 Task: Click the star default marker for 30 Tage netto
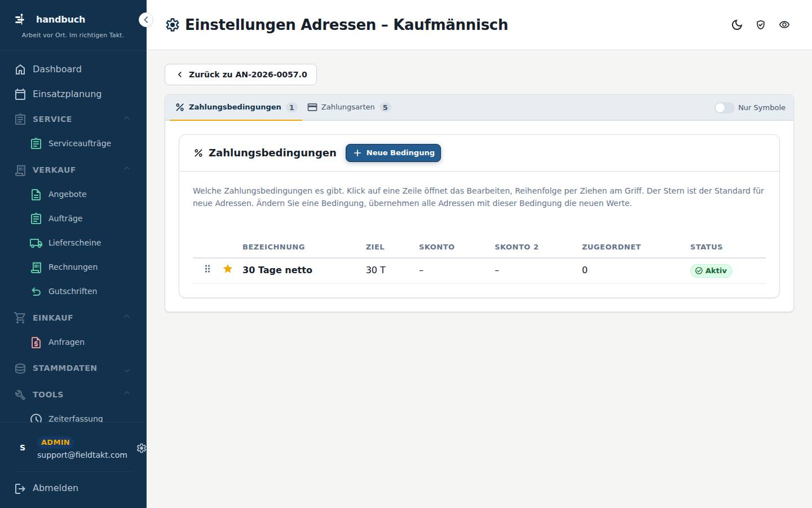(228, 269)
